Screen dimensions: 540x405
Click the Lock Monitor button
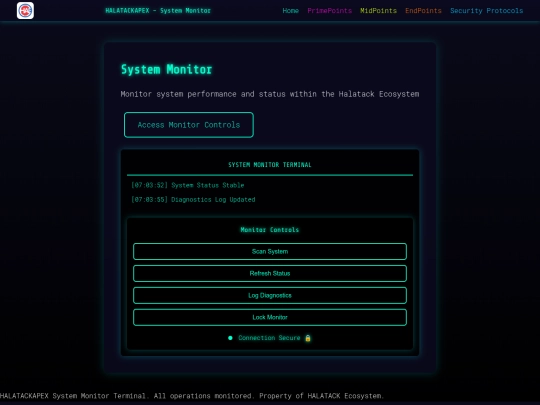click(x=270, y=317)
